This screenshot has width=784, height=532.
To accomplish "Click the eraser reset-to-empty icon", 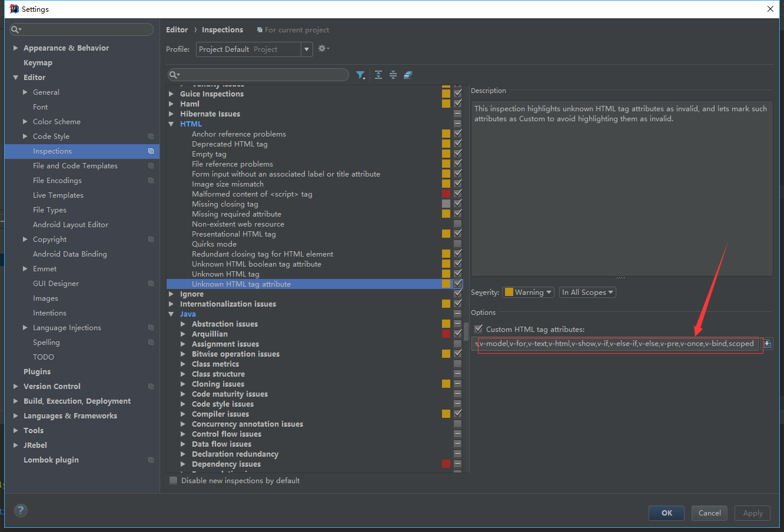I will 408,75.
